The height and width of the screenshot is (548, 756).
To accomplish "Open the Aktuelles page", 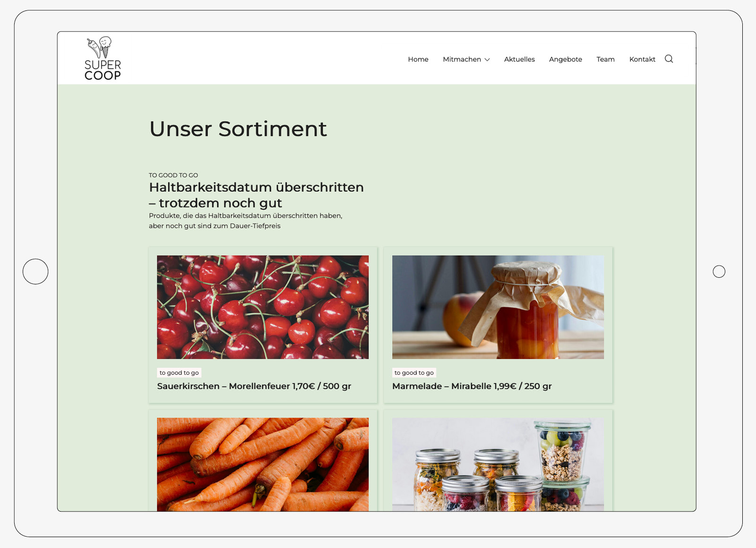I will tap(519, 59).
